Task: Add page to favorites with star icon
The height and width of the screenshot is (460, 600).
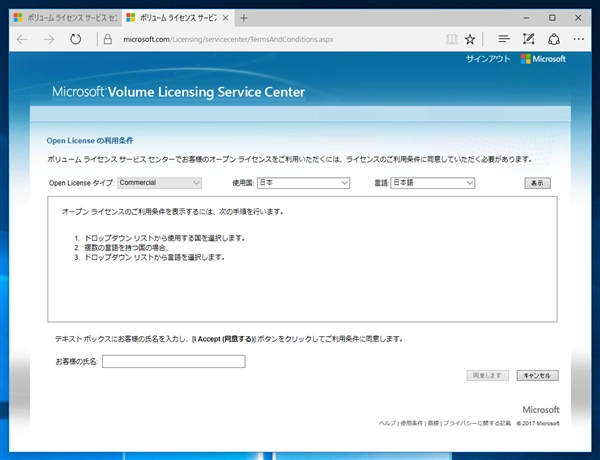Action: (470, 39)
